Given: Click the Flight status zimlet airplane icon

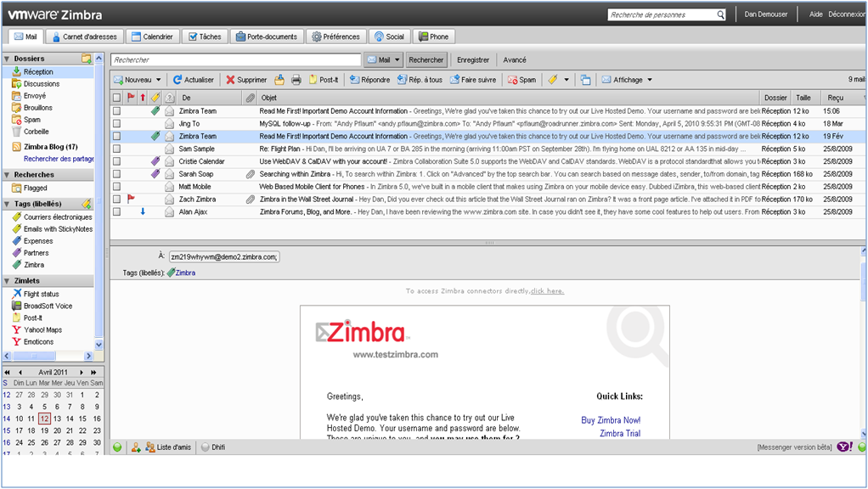Looking at the screenshot, I should tap(17, 293).
